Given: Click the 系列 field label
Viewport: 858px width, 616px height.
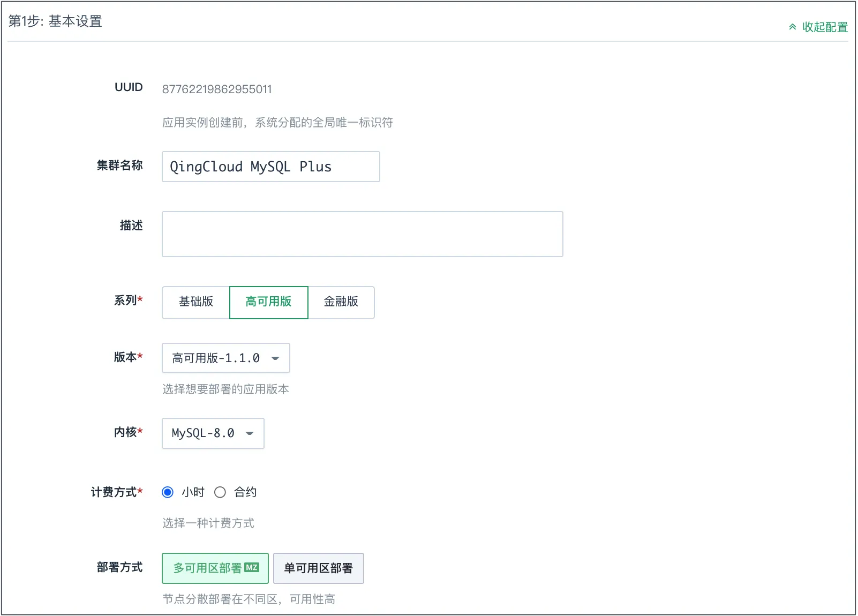Looking at the screenshot, I should [x=129, y=301].
